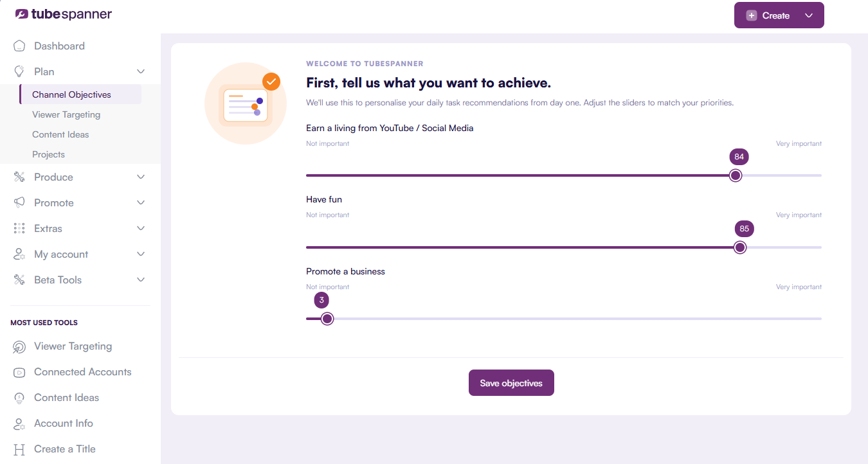Click the Connected Accounts play icon
Screen dimensions: 868x464
[x=19, y=372]
